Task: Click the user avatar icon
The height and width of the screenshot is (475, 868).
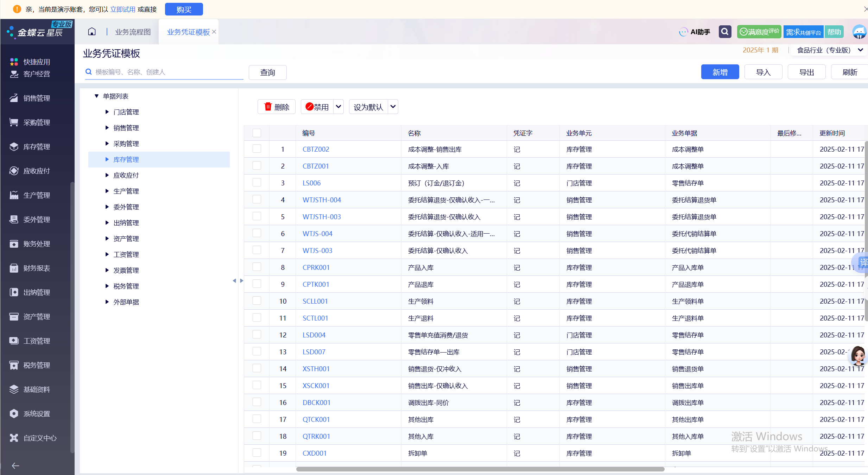Action: tap(859, 32)
